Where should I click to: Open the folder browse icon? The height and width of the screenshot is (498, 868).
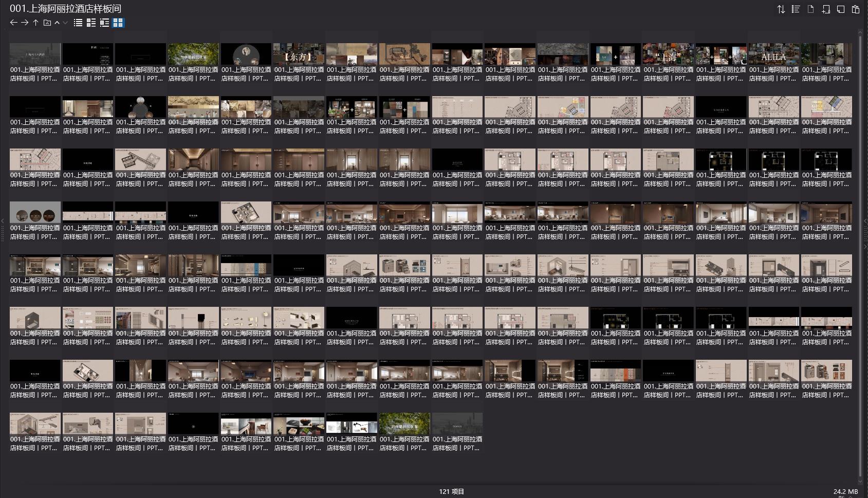click(47, 23)
